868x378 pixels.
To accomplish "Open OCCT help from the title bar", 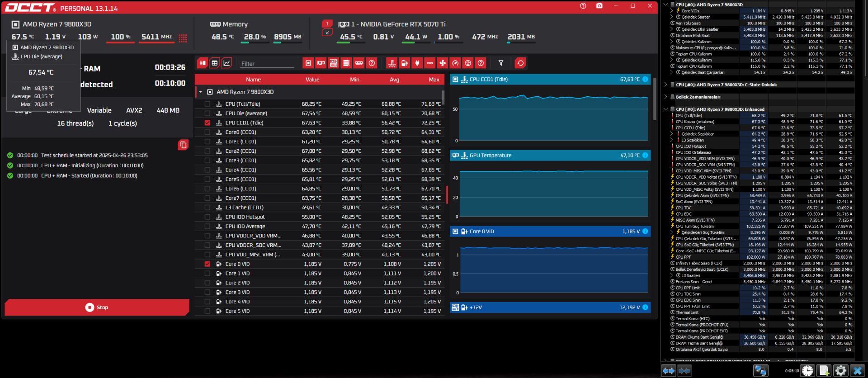I will (583, 6).
